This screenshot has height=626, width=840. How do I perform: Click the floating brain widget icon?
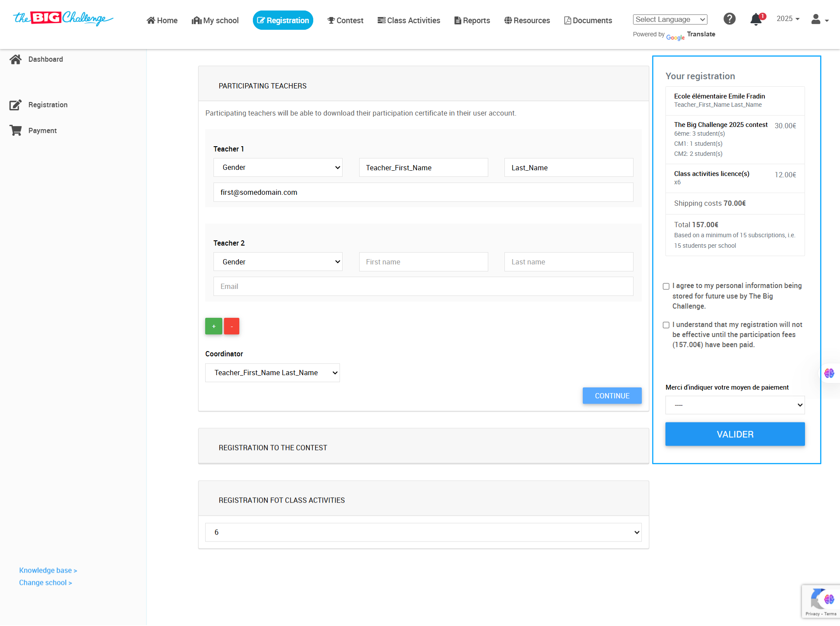pos(829,373)
